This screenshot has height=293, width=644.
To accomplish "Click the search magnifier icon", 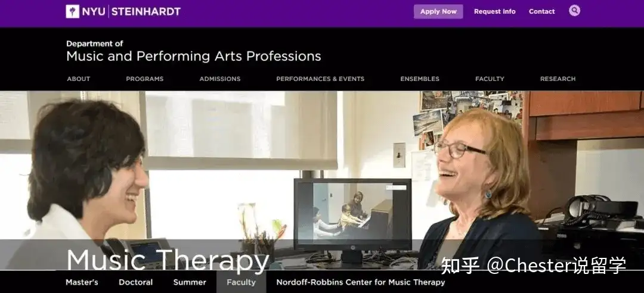I will [574, 10].
